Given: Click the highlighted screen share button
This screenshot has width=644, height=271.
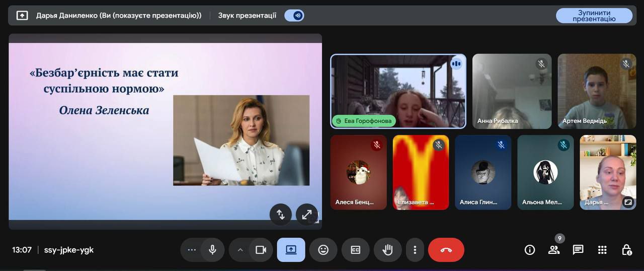Looking at the screenshot, I should coord(291,250).
